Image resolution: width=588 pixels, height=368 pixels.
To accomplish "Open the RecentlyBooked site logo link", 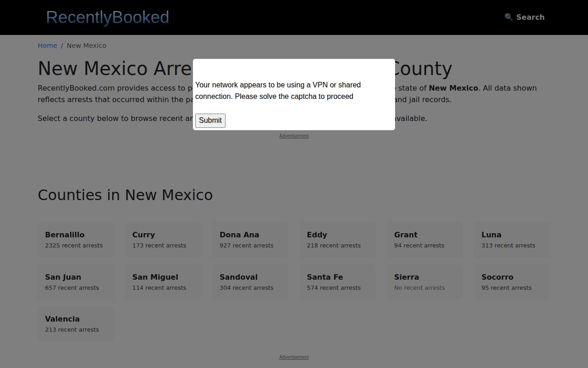I will pyautogui.click(x=107, y=17).
